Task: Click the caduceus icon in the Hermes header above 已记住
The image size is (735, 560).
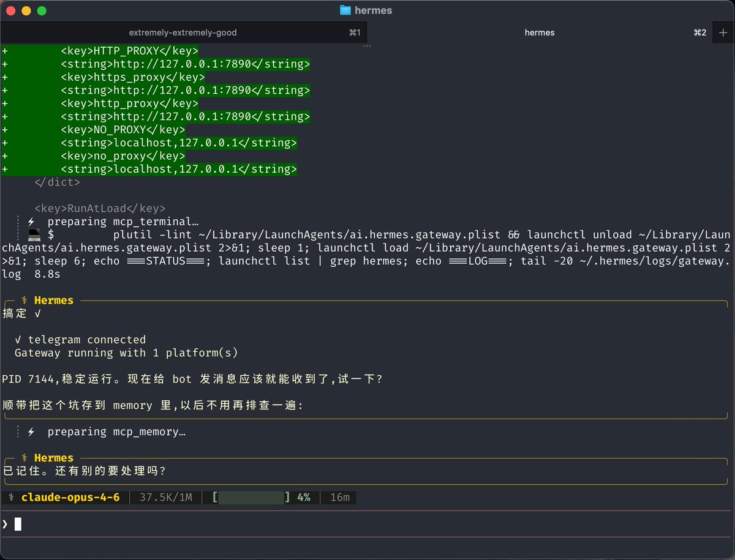Action: [x=24, y=458]
